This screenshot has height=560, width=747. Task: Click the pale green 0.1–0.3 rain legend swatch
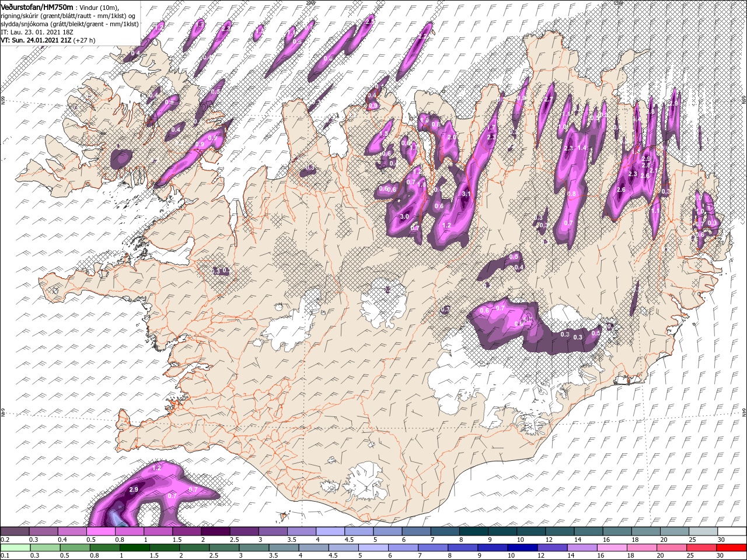click(x=15, y=548)
